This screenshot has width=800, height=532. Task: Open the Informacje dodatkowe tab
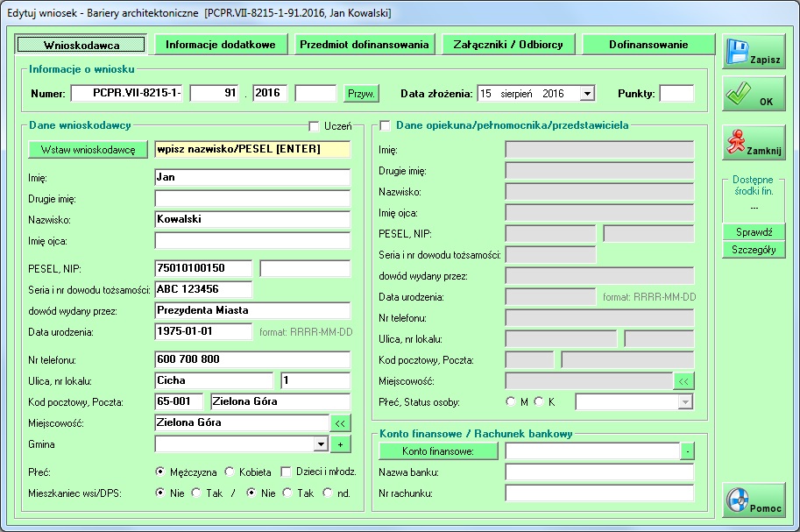click(x=221, y=45)
